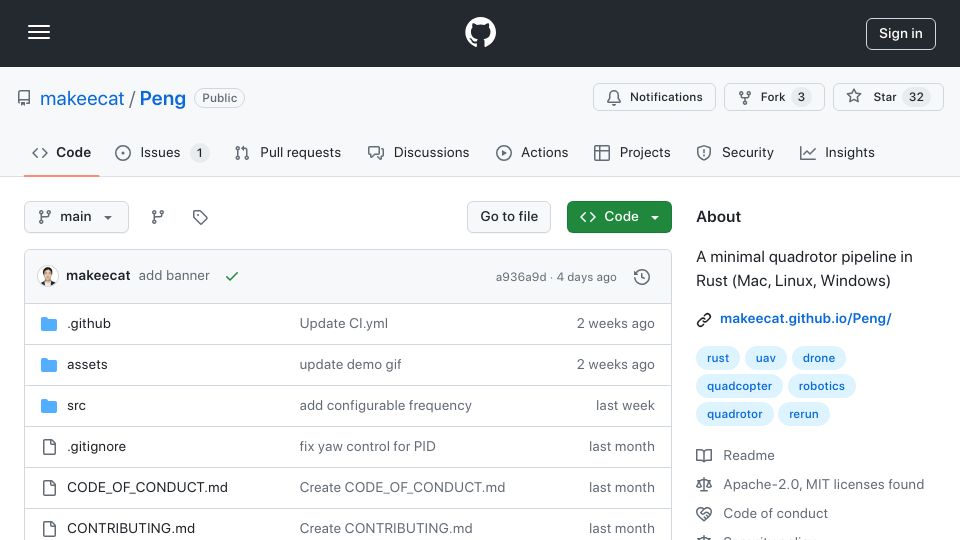Select the quadcopter topic tag
The width and height of the screenshot is (960, 540).
coord(739,386)
